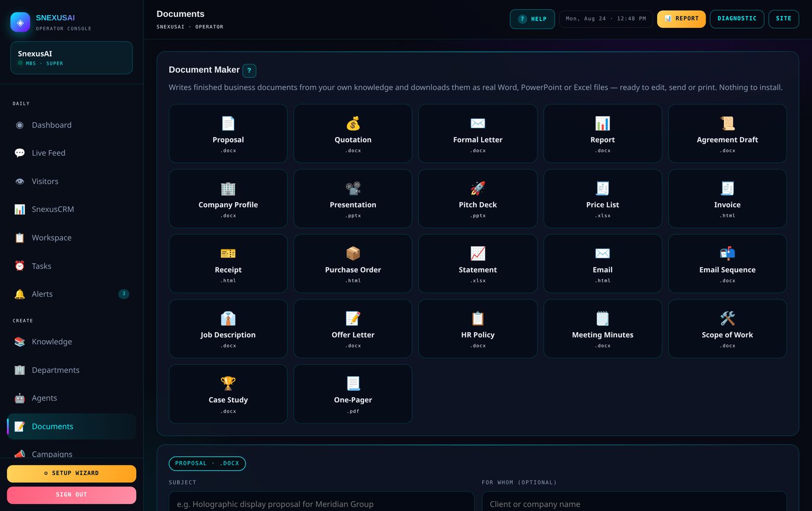Select Documents in the sidebar
The width and height of the screenshot is (812, 511).
pyautogui.click(x=72, y=426)
